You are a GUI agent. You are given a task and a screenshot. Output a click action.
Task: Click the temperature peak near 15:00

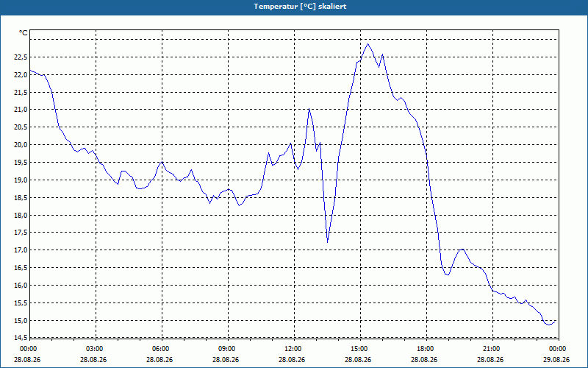click(368, 44)
